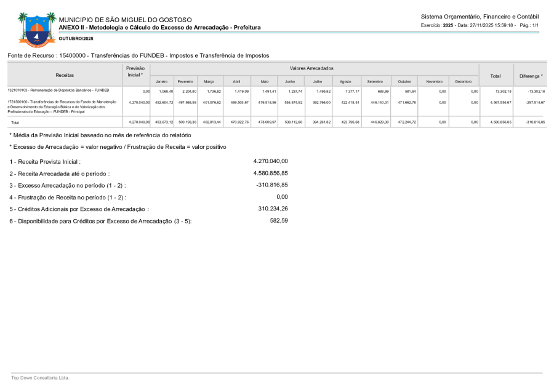Click the 'Janeiro' month column header

click(162, 81)
